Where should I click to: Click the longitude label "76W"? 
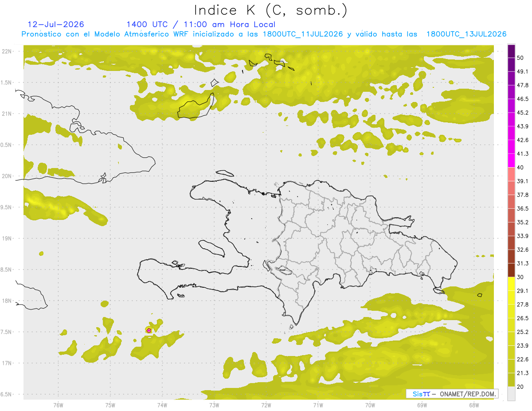(58, 405)
